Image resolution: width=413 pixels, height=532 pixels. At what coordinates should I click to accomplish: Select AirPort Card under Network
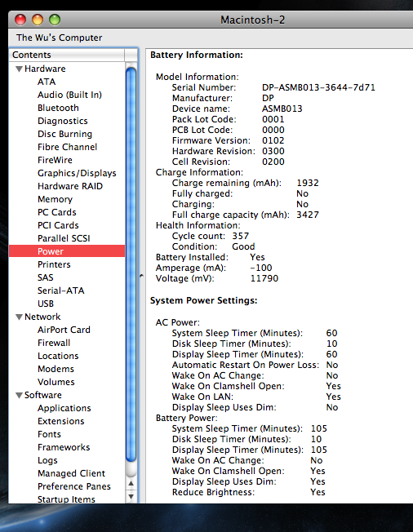[x=64, y=330]
